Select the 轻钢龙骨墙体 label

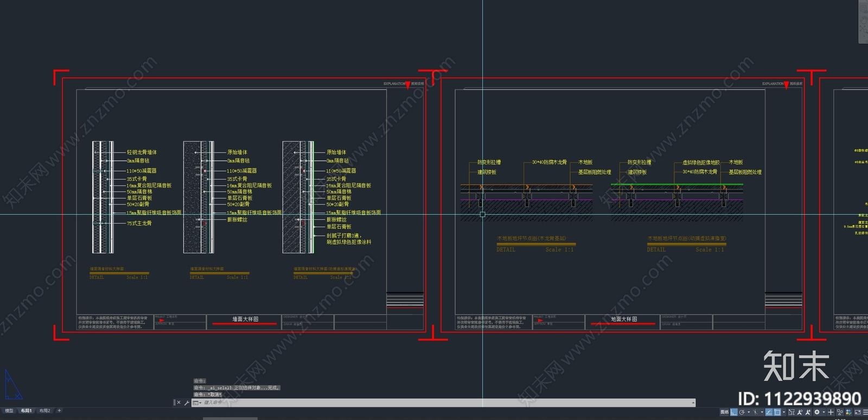[142, 152]
